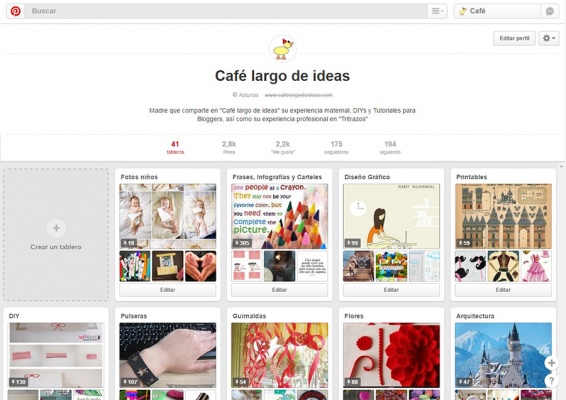Open the cafelargodeideas website link
Image resolution: width=566 pixels, height=400 pixels.
[299, 95]
